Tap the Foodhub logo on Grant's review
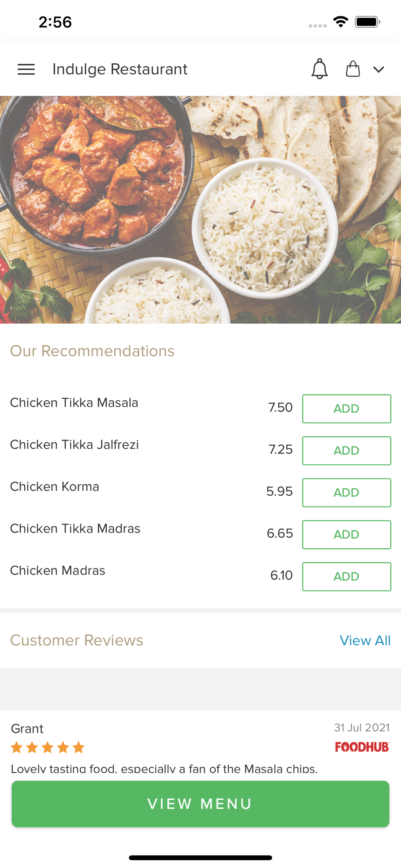The width and height of the screenshot is (401, 868). 362,747
